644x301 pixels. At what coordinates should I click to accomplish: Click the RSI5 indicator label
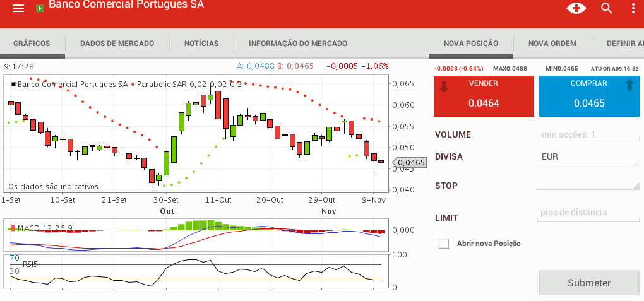click(30, 264)
